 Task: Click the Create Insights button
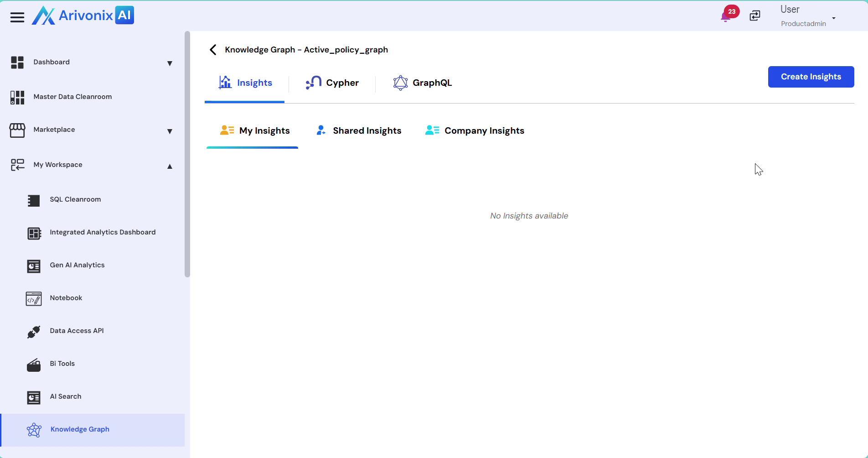coord(811,77)
